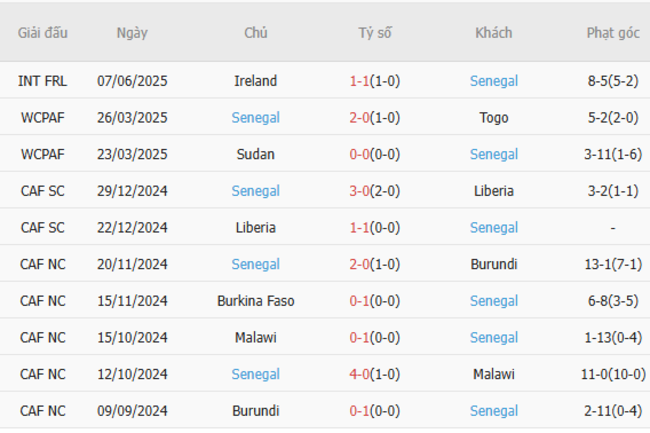The height and width of the screenshot is (433, 650).
Task: Select the 11-0(10-0) corner kick stat
Action: [x=612, y=374]
